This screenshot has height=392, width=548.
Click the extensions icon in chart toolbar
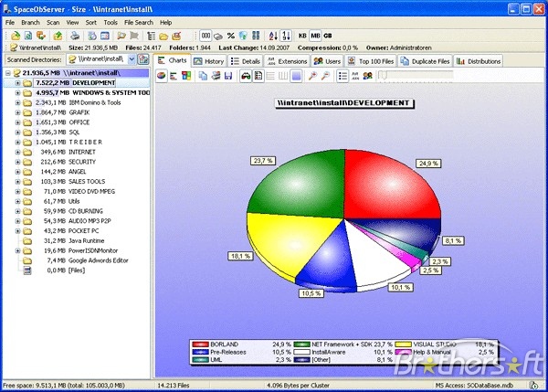coord(355,76)
